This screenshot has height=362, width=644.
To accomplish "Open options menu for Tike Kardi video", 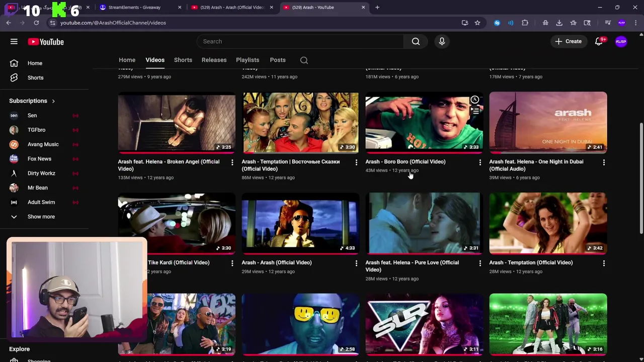I will (x=232, y=263).
